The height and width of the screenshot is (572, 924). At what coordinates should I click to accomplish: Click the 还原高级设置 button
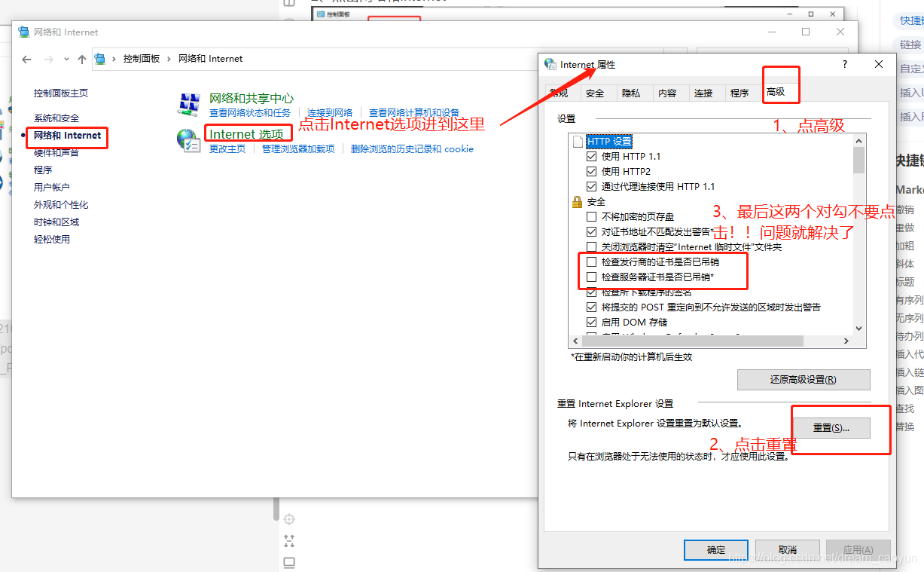click(804, 380)
